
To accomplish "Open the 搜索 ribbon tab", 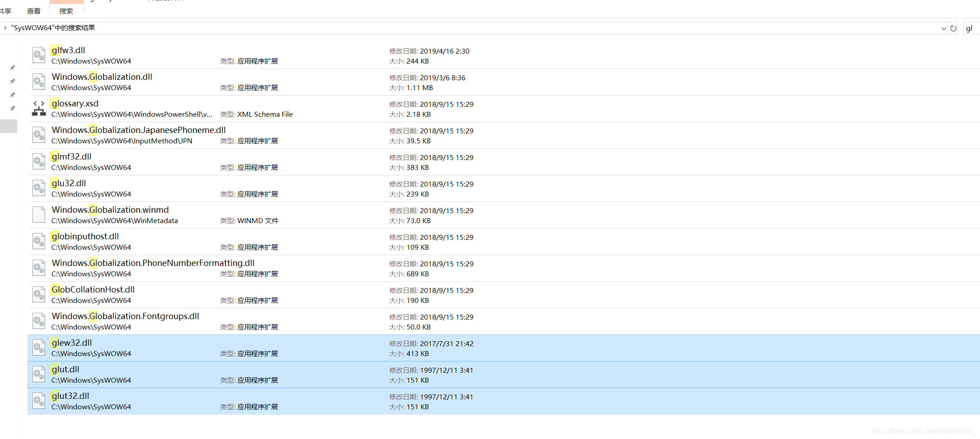I will click(x=66, y=11).
